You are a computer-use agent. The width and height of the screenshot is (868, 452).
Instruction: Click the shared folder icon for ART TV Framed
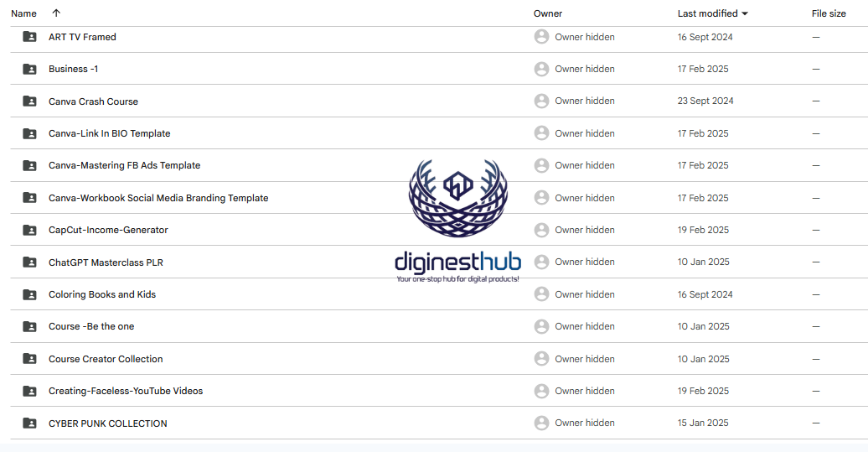click(29, 37)
